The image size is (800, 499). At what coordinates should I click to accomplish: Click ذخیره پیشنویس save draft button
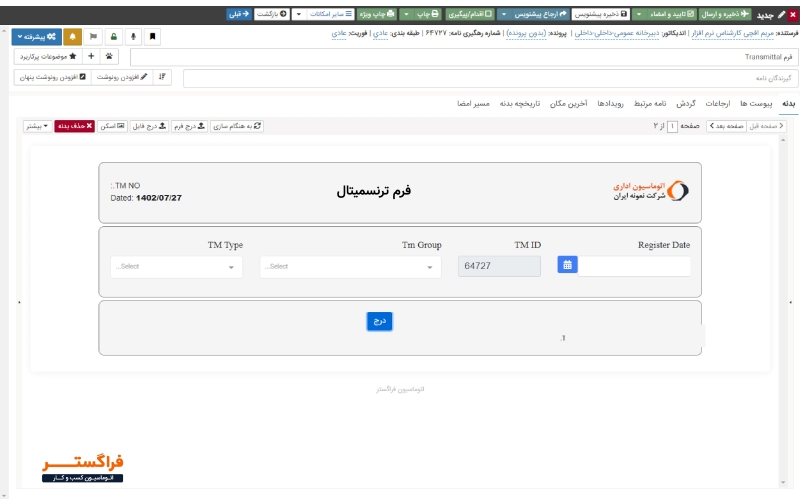[x=601, y=14]
